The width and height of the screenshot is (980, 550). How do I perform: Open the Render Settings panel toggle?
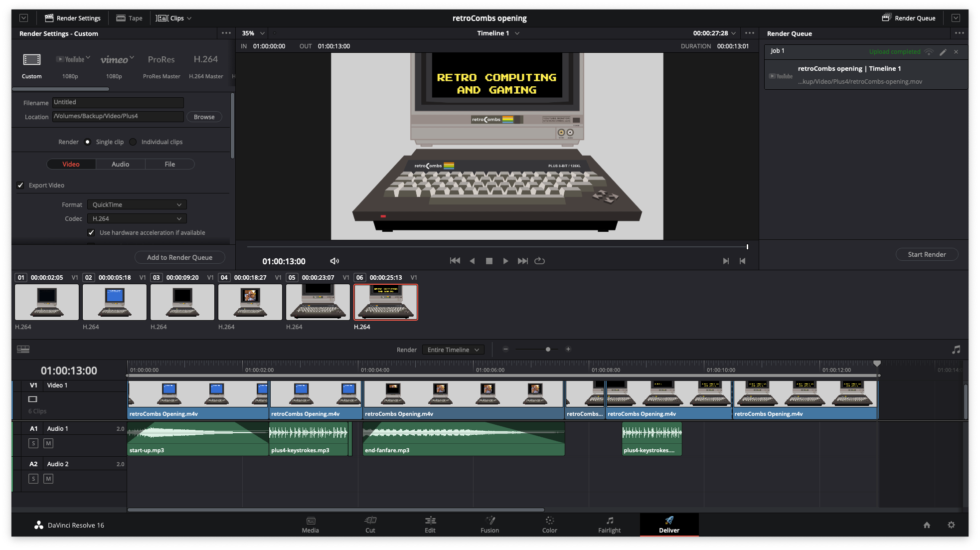click(x=73, y=18)
